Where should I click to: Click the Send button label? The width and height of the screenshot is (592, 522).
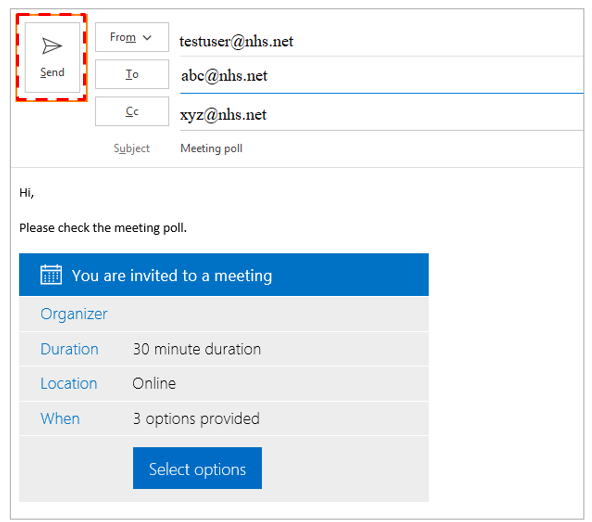pos(52,72)
